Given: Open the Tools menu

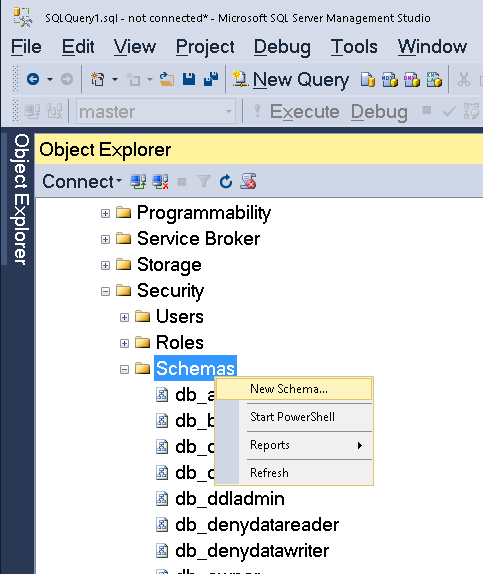Looking at the screenshot, I should pos(354,47).
